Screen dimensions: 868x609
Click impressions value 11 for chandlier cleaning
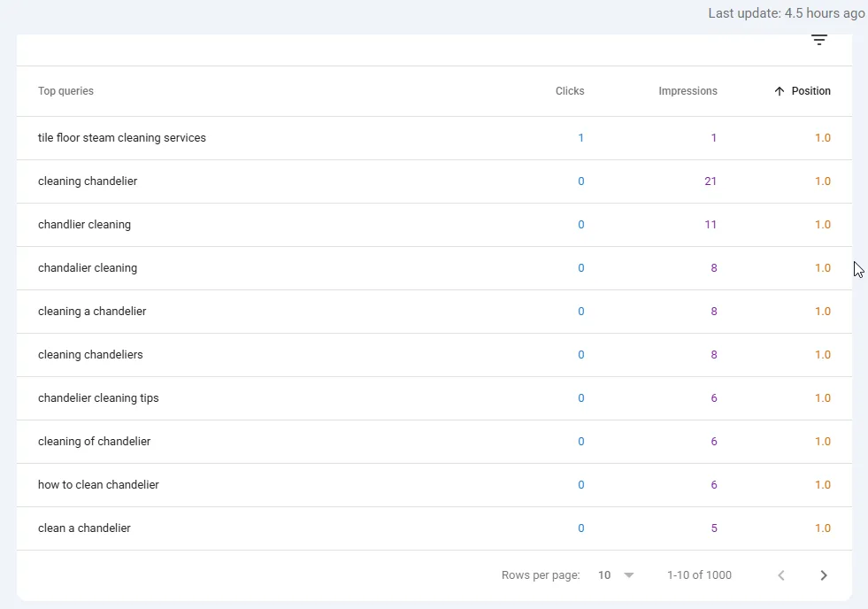click(x=711, y=224)
